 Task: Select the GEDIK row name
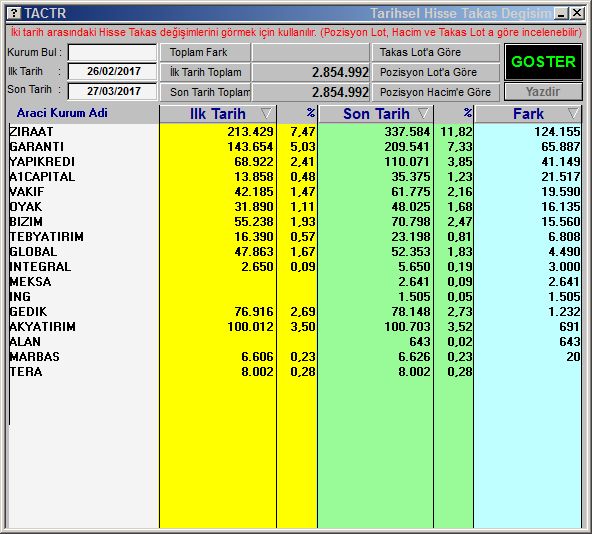tap(28, 312)
